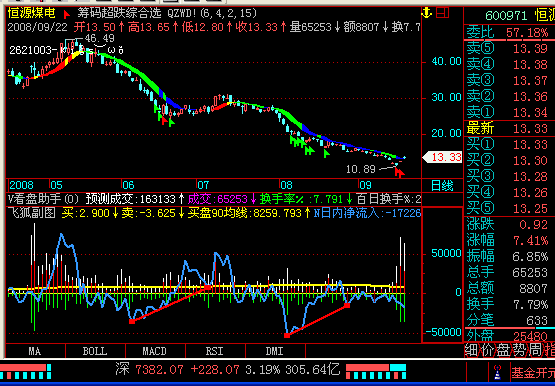Open the 细 detail tab in quote panel
Viewport: 555px width, 386px height.
point(471,350)
